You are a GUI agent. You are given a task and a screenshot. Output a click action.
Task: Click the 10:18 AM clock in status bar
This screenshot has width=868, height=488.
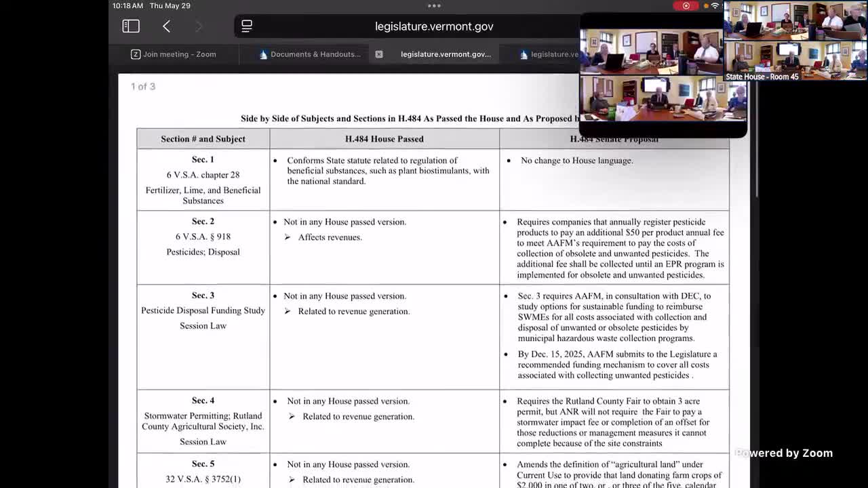tap(127, 5)
